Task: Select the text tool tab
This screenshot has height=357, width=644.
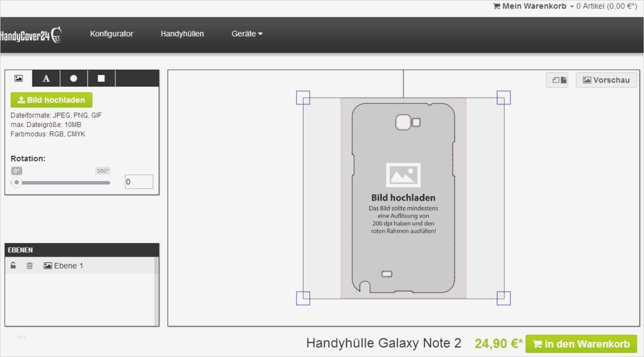Action: [46, 78]
